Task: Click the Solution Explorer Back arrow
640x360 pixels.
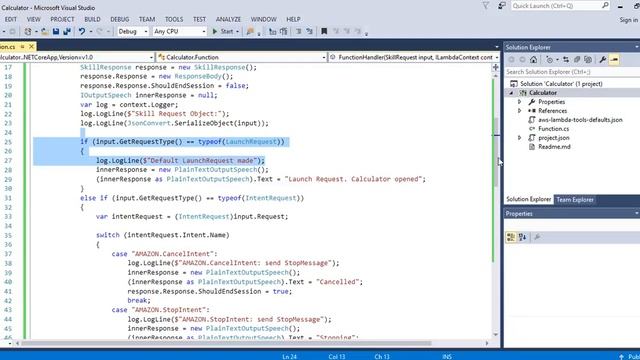Action: click(x=511, y=60)
